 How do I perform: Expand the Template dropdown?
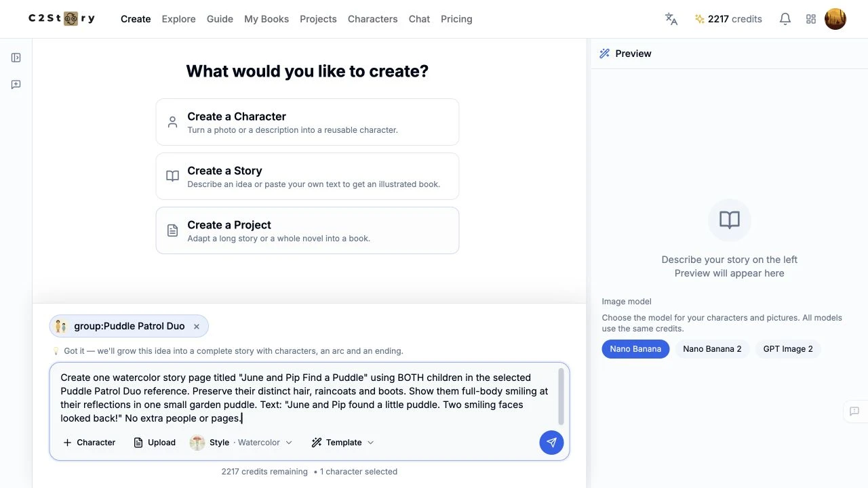(x=342, y=443)
